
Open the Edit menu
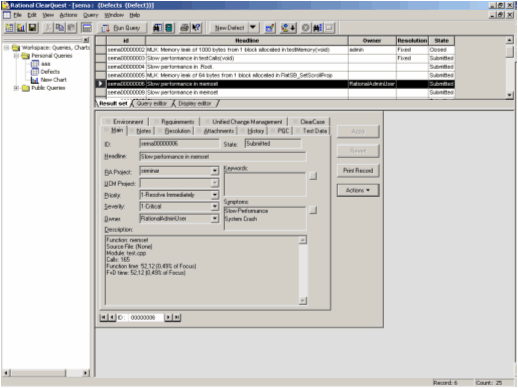tap(32, 15)
